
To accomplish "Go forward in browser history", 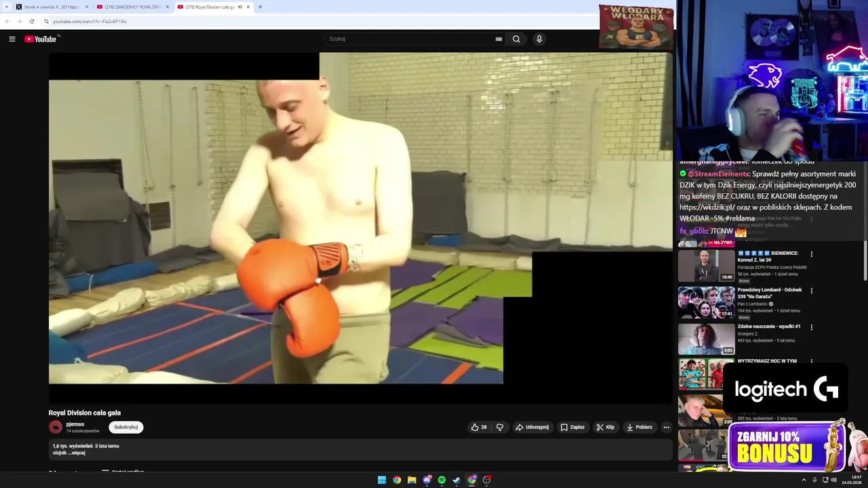I will (x=19, y=21).
